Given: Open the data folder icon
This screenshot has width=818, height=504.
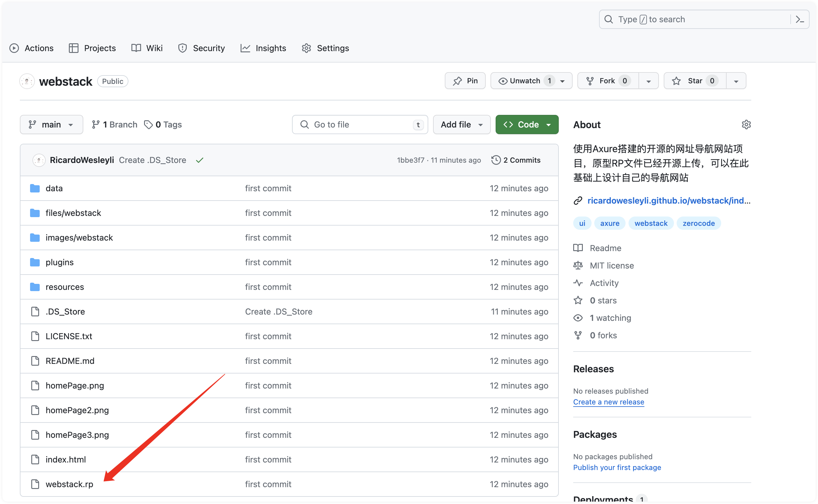Looking at the screenshot, I should click(x=35, y=188).
